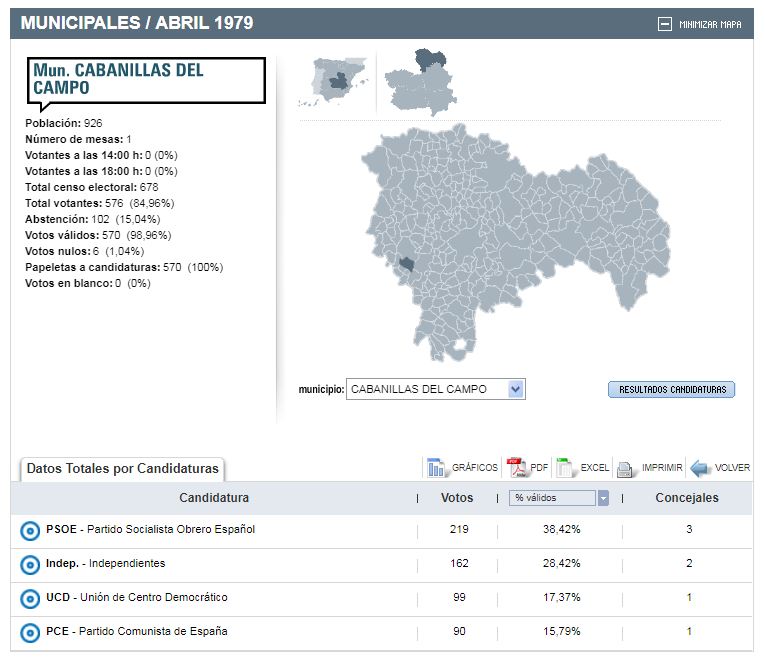Click the Votos column header
Viewport: 765px width, 667px height.
457,498
